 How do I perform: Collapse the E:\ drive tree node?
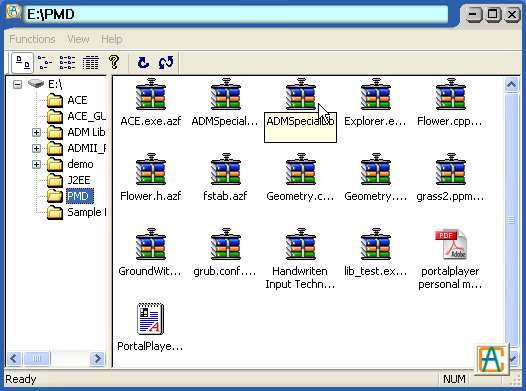pos(17,84)
